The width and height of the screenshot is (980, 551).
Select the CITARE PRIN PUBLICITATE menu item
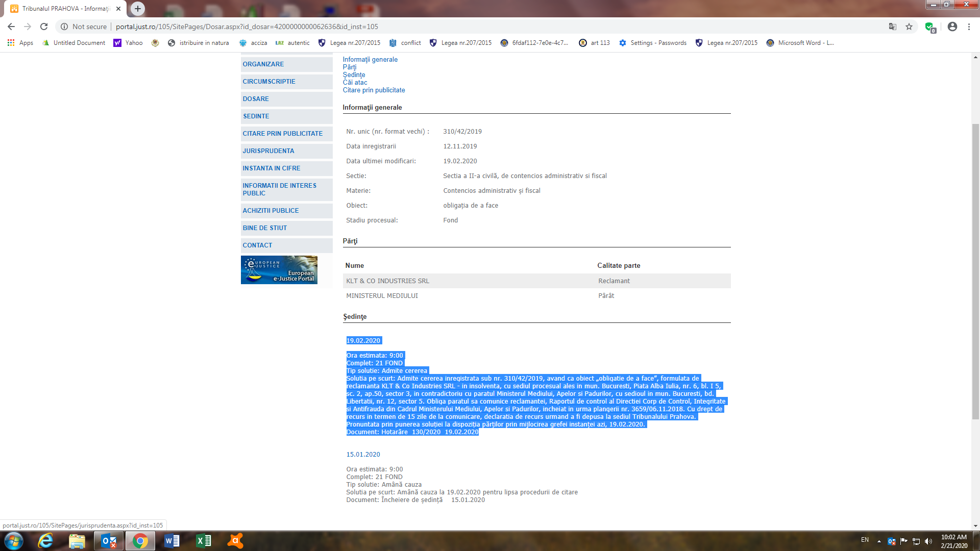(282, 134)
